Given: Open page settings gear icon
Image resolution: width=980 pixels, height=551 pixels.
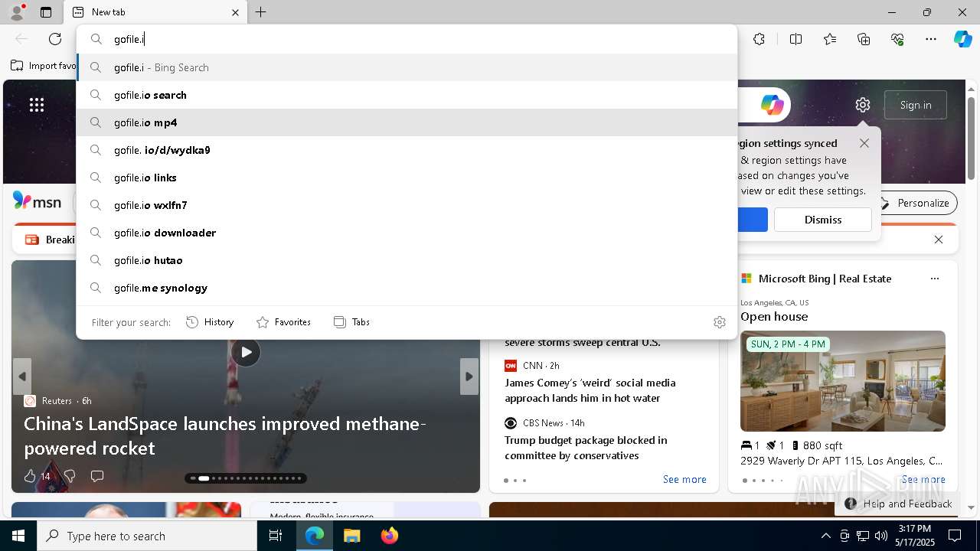Looking at the screenshot, I should click(863, 105).
